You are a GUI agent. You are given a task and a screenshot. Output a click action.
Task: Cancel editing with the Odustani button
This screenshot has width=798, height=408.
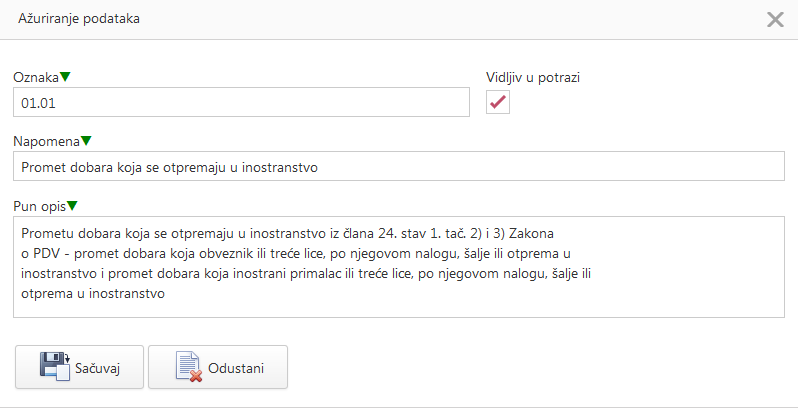pos(218,367)
